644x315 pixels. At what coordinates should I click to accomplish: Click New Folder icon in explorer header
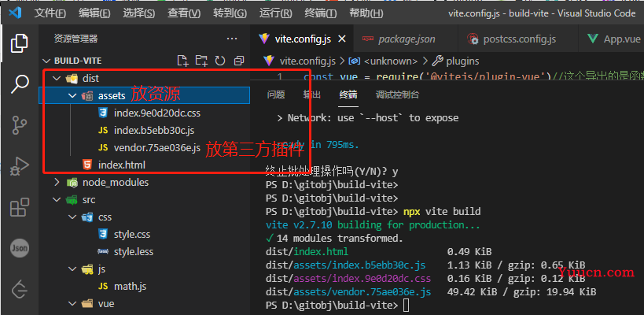201,61
